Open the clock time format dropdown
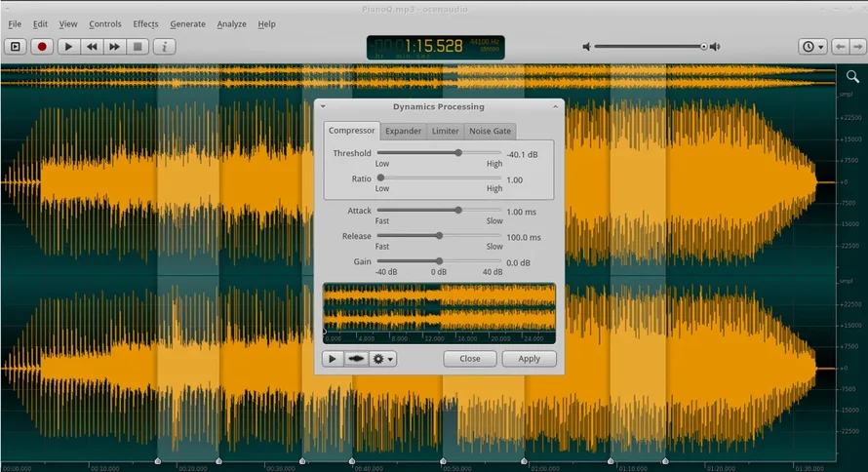The height and width of the screenshot is (472, 868). tap(812, 46)
